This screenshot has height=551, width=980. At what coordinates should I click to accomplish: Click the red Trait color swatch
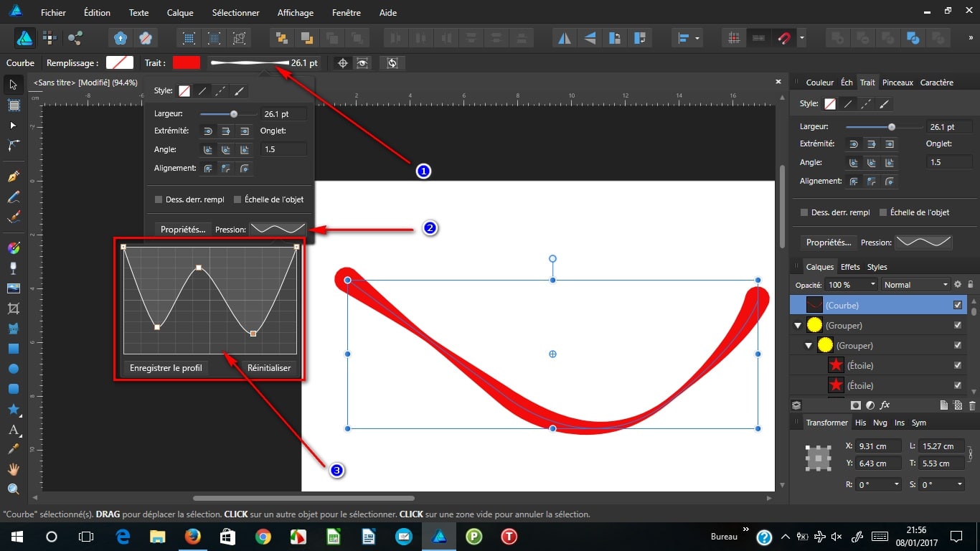tap(187, 63)
